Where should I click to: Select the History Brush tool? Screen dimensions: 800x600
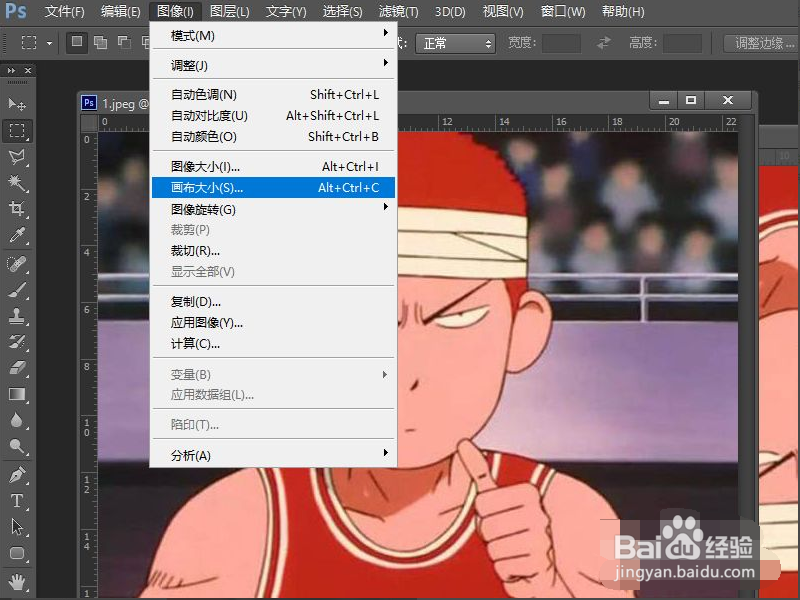tap(17, 342)
